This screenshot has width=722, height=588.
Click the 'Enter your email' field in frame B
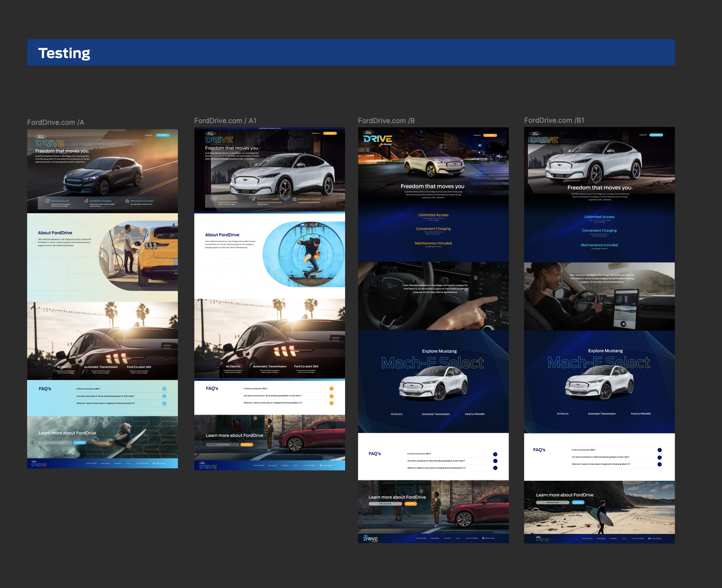tap(386, 504)
